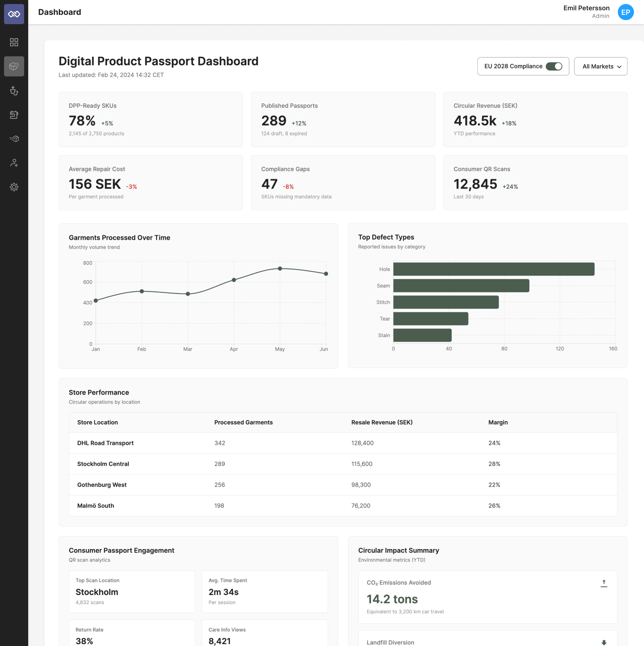Screen dimensions: 644x646
Task: Click the Stain defect bar
Action: click(x=422, y=335)
